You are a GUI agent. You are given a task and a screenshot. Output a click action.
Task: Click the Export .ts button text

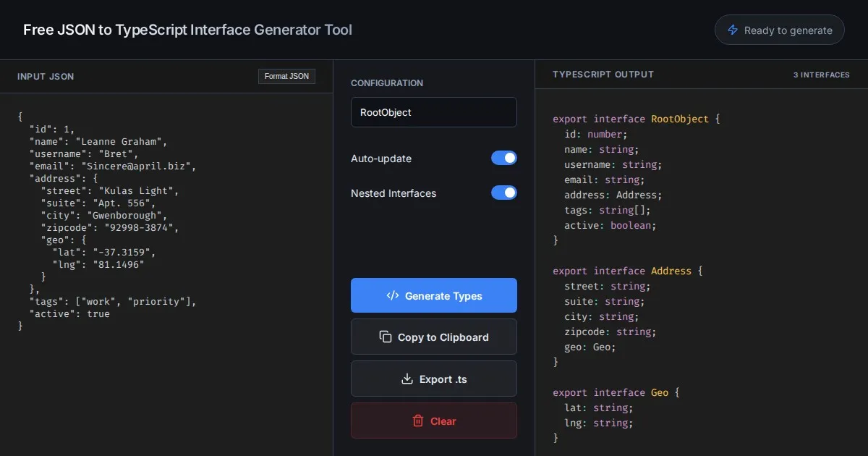(443, 379)
